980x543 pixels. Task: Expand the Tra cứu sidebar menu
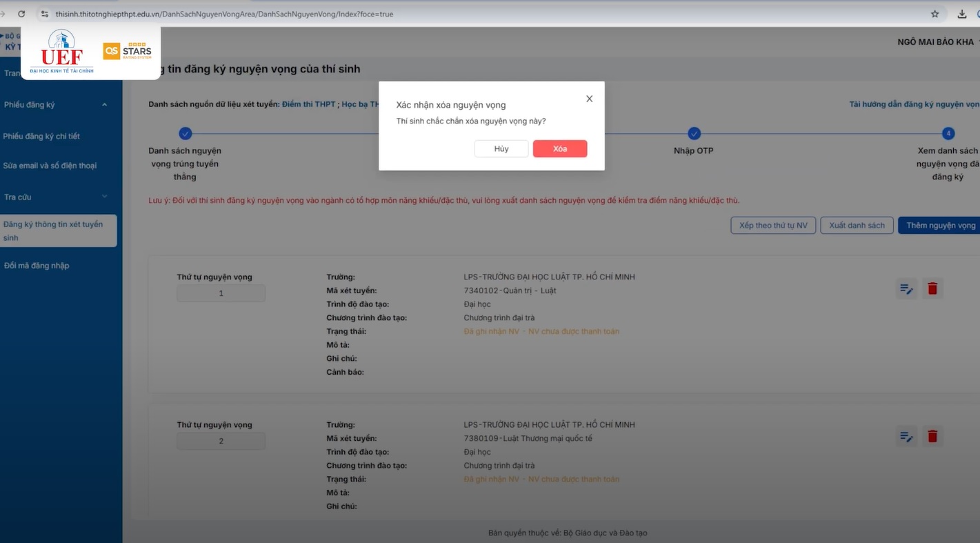[x=104, y=197]
